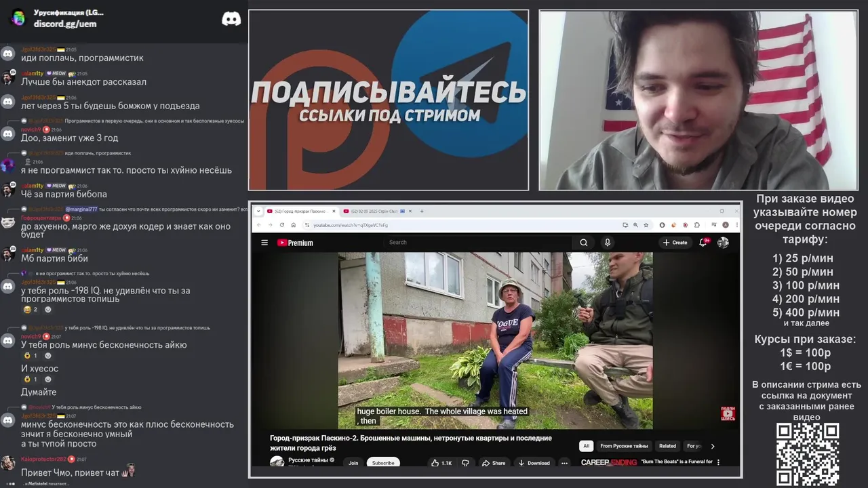Screen dimensions: 868x488
Task: Open Burn The Boats recommended video thumbnail
Action: pos(609,462)
